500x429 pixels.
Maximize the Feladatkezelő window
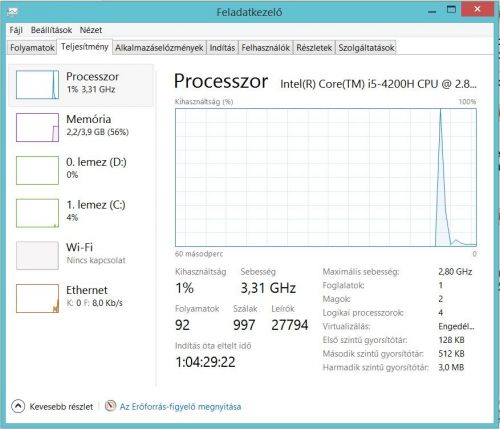pos(451,10)
